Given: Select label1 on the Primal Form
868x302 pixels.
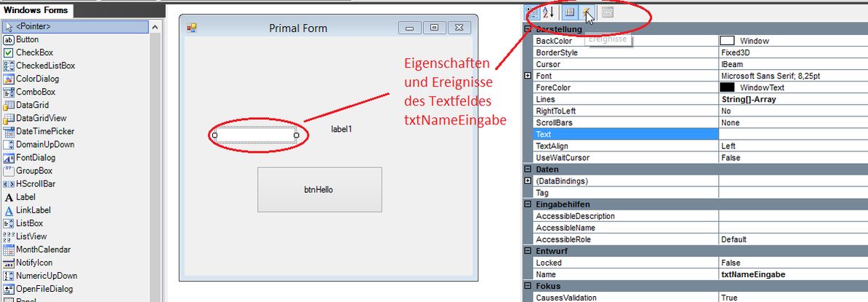Looking at the screenshot, I should click(x=342, y=129).
